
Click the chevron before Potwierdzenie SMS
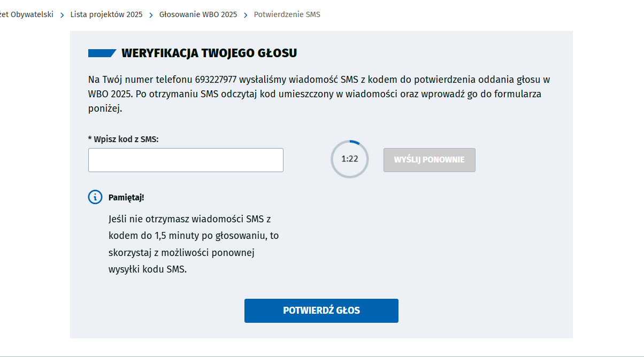tap(246, 15)
